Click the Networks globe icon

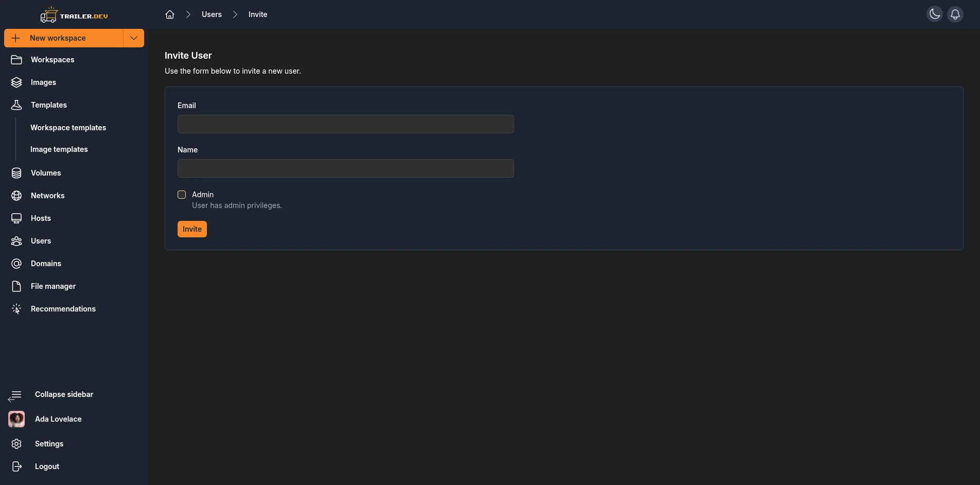(16, 196)
